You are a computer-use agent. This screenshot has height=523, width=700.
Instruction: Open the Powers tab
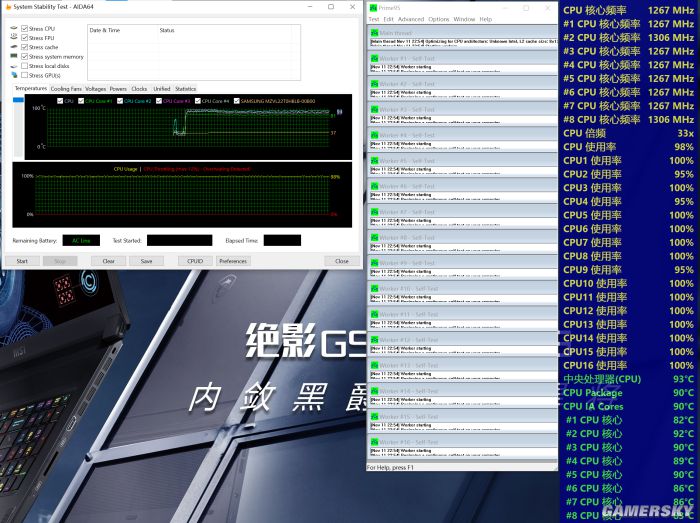(x=118, y=89)
